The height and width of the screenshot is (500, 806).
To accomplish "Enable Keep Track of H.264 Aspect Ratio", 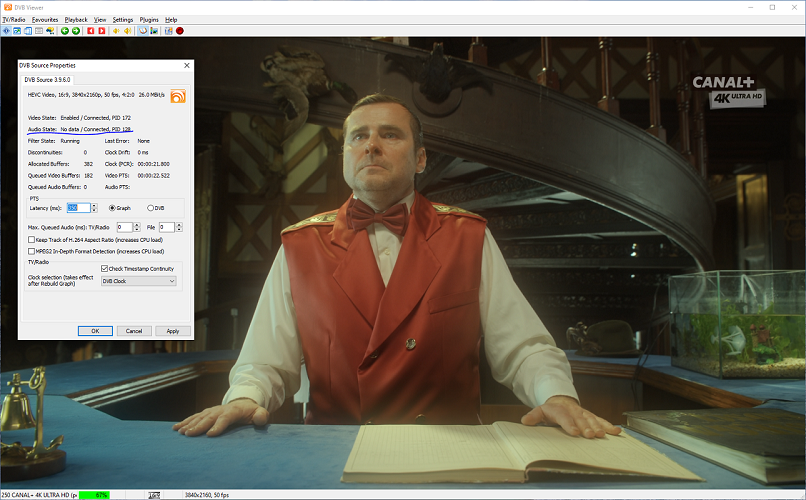I will point(32,240).
